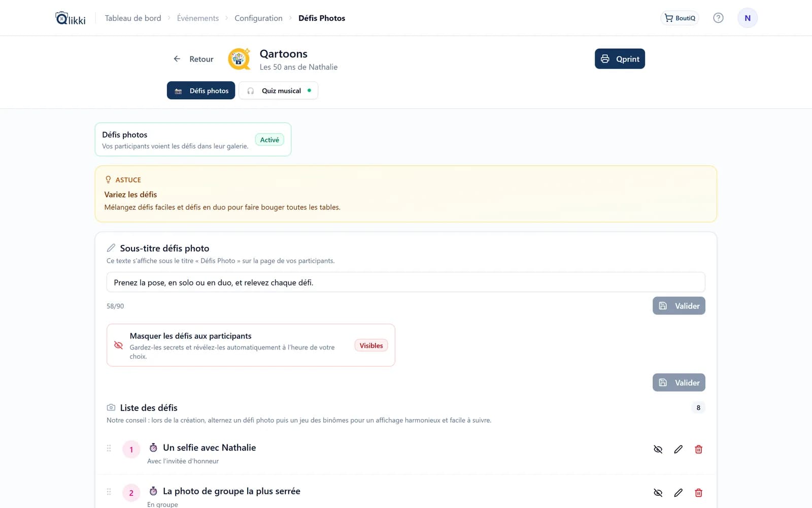Toggle the 'Visibles' badge for masking challenges
Screen dimensions: 812x508
[x=371, y=345]
